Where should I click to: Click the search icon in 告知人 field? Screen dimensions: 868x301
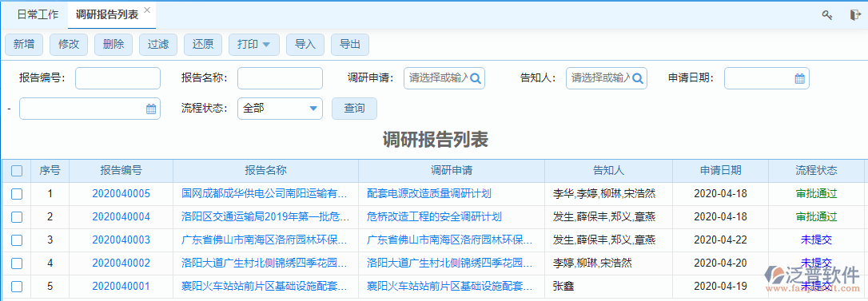coord(639,78)
